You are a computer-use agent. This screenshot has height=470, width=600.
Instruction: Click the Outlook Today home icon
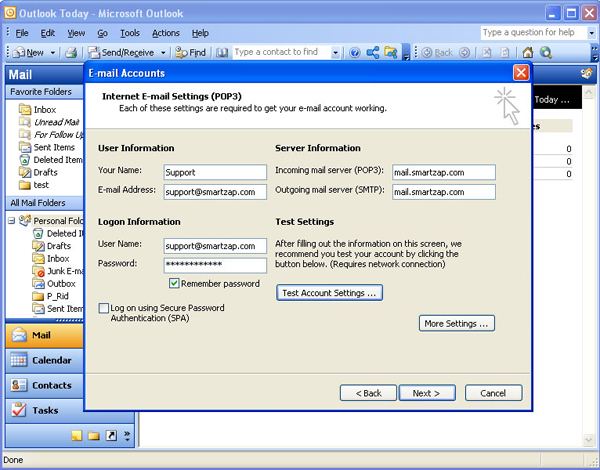[528, 52]
